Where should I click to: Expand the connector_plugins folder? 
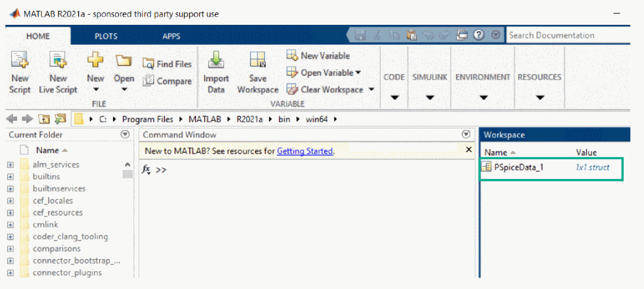coord(11,272)
